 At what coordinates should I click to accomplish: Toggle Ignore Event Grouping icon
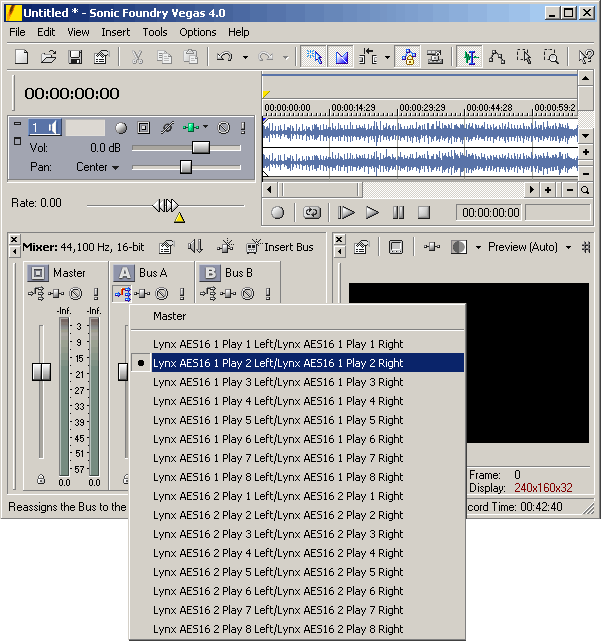(x=435, y=56)
